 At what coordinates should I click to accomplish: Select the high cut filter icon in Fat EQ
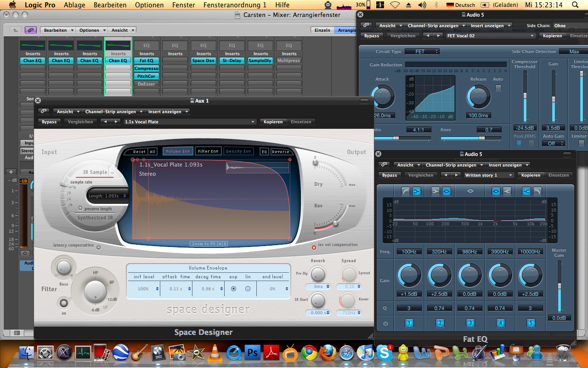pyautogui.click(x=537, y=191)
